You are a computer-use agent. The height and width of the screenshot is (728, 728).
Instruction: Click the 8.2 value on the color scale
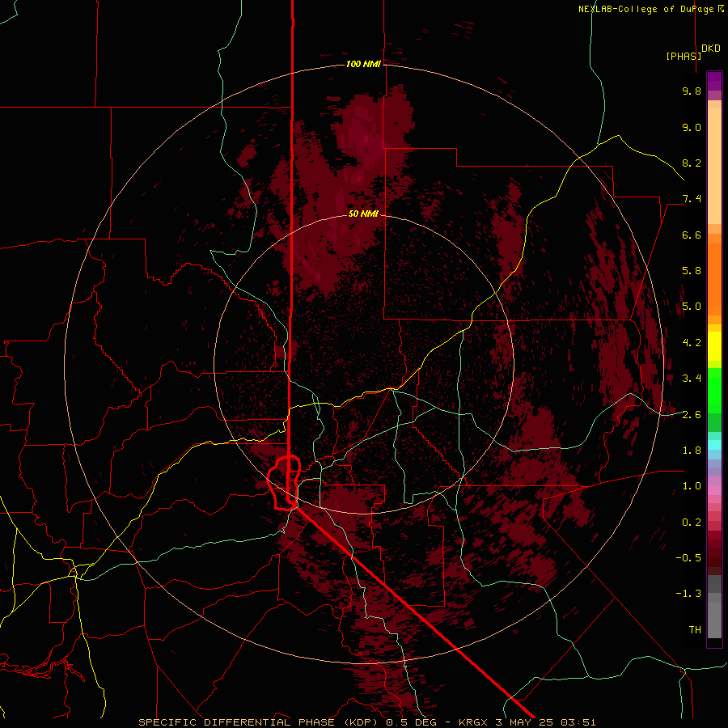pos(692,163)
